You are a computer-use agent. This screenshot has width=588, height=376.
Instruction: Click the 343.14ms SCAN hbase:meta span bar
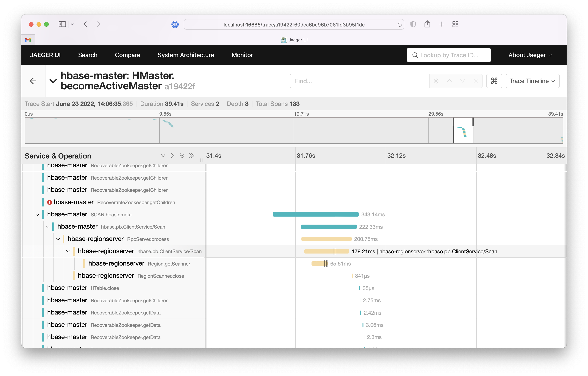315,214
